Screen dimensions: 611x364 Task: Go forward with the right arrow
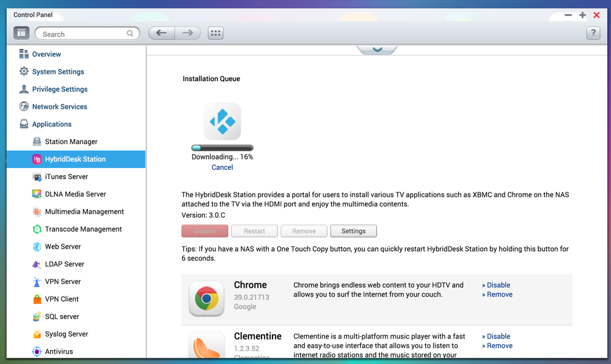point(188,33)
